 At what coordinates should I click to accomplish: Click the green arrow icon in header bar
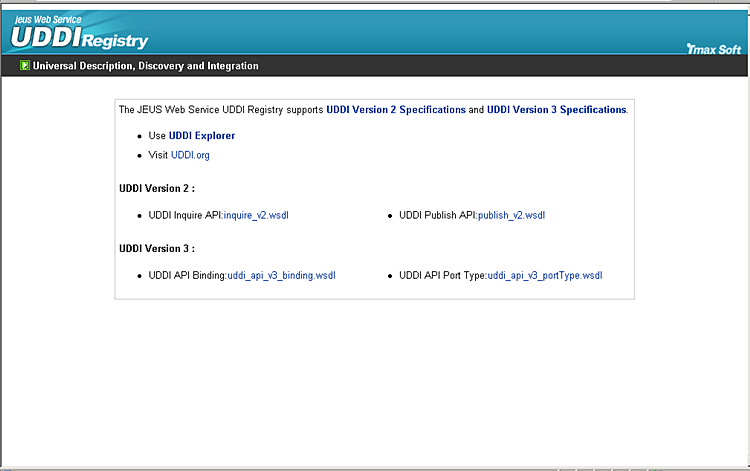(x=24, y=66)
